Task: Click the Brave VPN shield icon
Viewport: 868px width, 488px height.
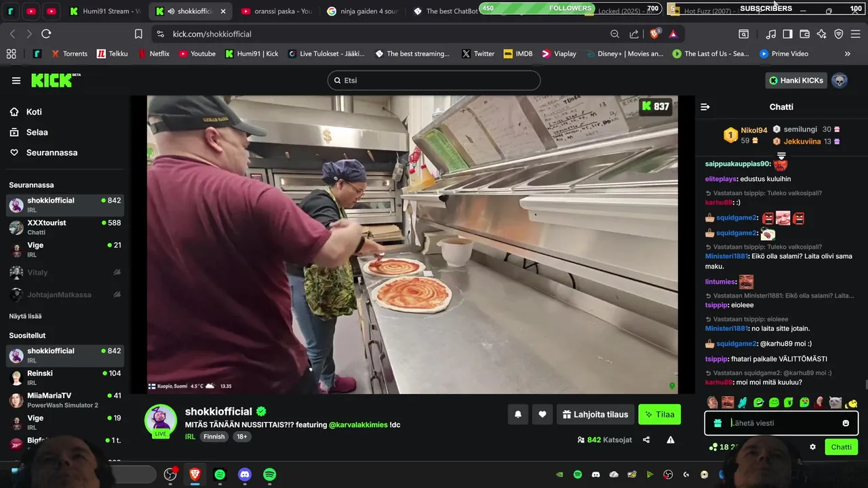Action: (839, 34)
